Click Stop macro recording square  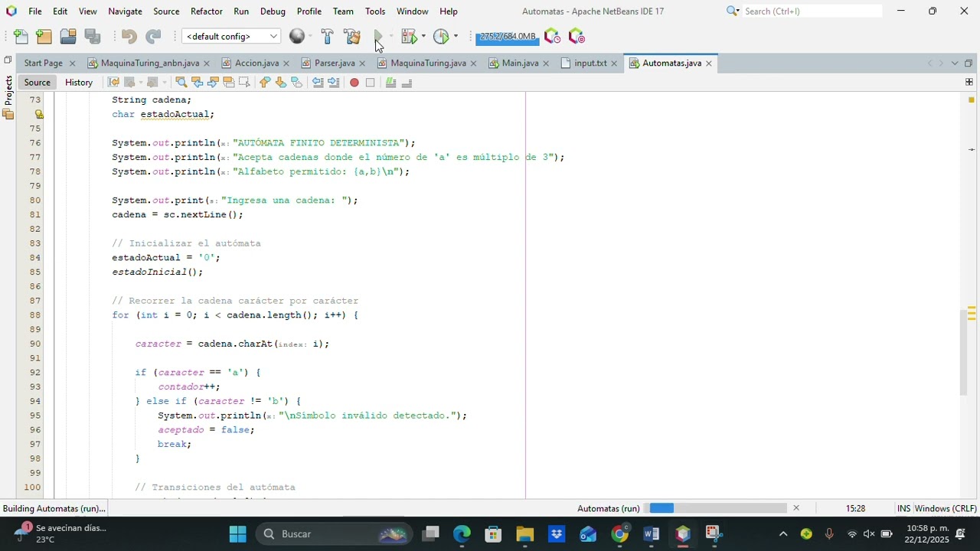[x=370, y=82]
